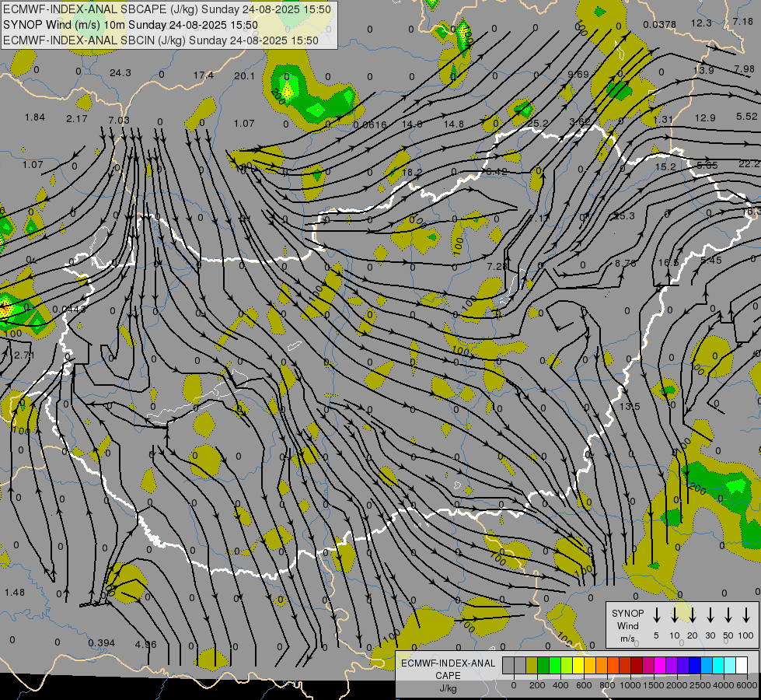This screenshot has height=700, width=761.
Task: Click the map value 25.3
Action: click(624, 215)
